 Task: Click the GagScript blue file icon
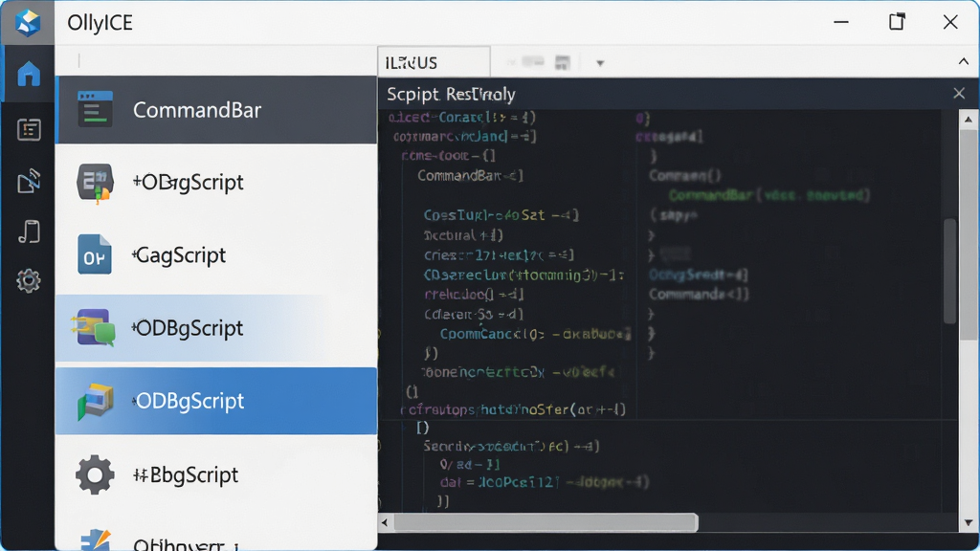tap(95, 254)
